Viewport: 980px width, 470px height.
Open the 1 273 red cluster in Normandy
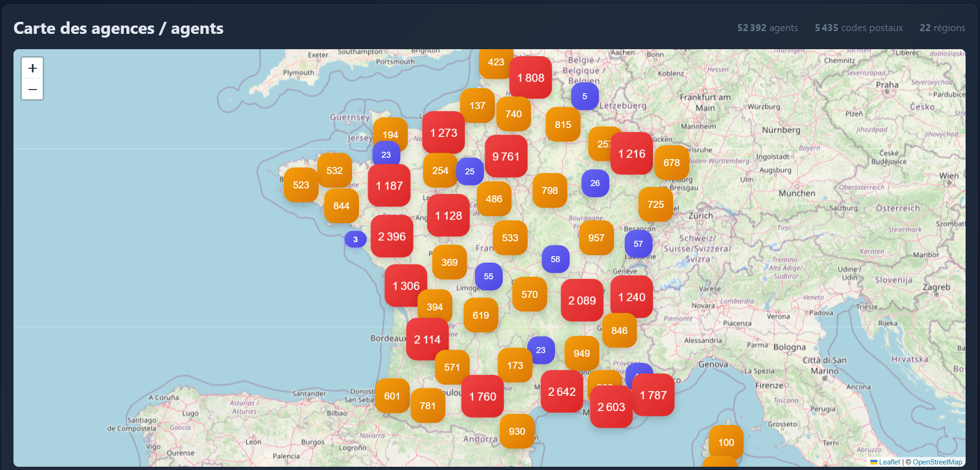[443, 133]
